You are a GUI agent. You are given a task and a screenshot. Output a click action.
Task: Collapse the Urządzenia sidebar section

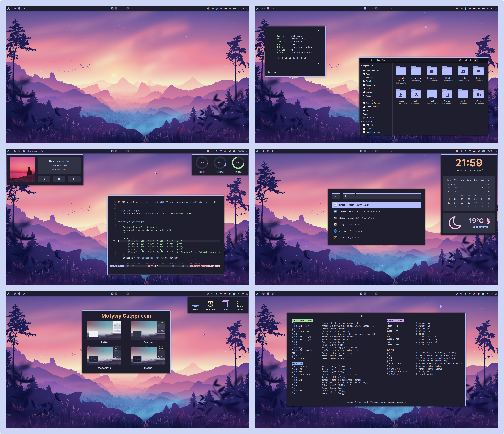[361, 121]
